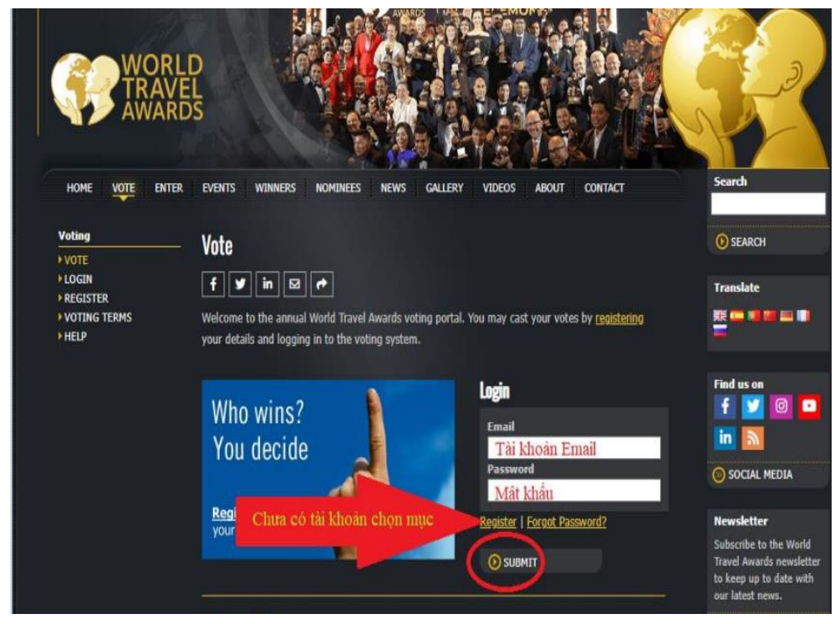This screenshot has height=624, width=840.
Task: Focus the Password input field
Action: point(573,490)
